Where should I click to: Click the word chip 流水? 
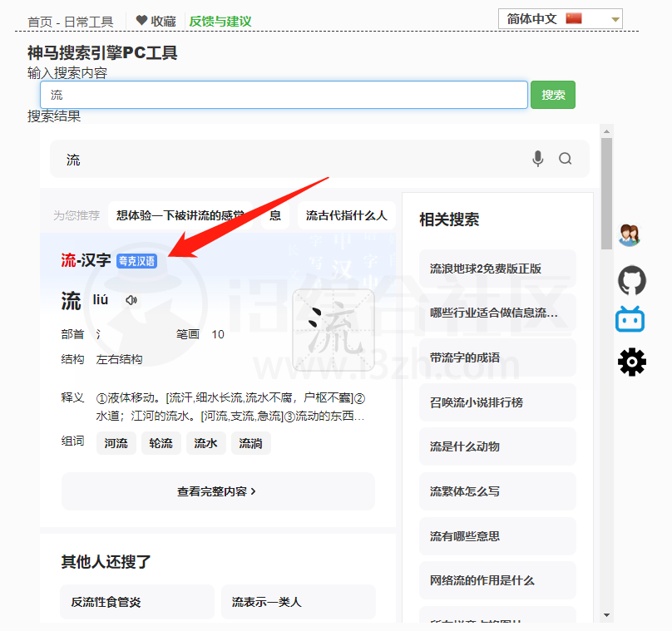(206, 443)
